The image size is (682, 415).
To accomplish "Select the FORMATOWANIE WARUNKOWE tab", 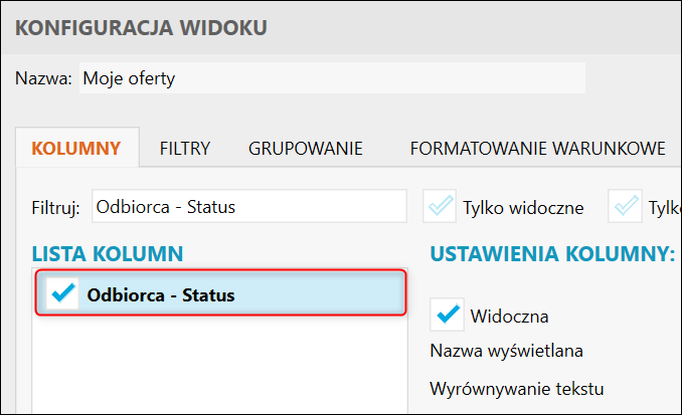I will pyautogui.click(x=537, y=149).
